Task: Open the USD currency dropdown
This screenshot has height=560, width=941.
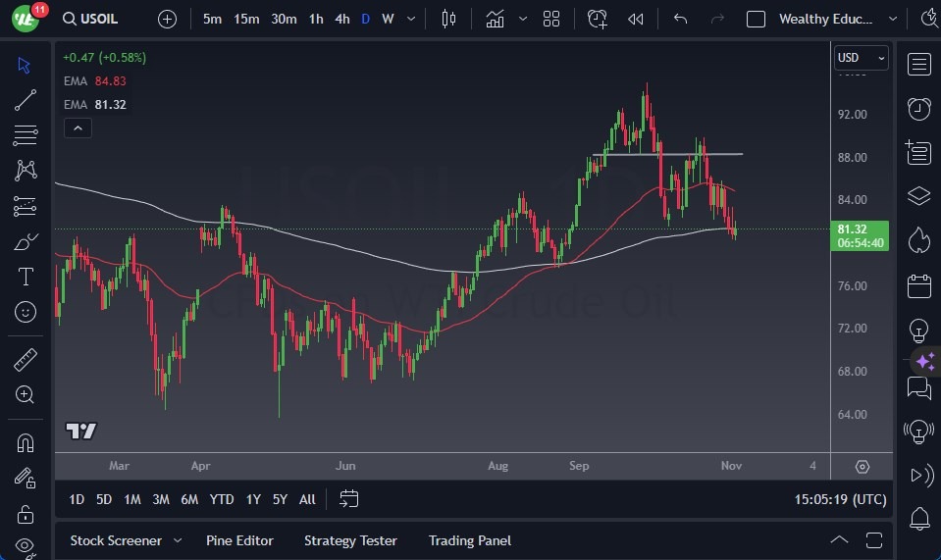Action: 861,58
